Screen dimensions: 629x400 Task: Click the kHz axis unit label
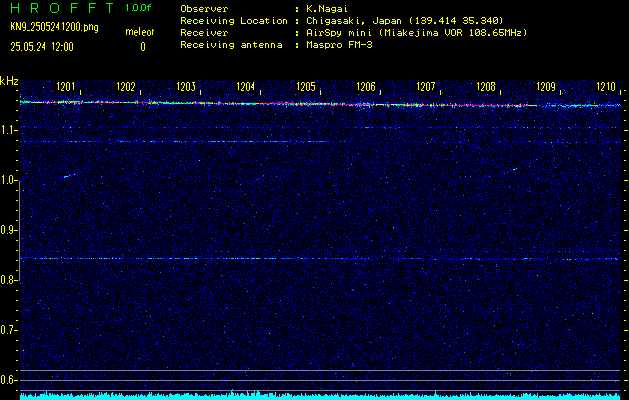9,81
